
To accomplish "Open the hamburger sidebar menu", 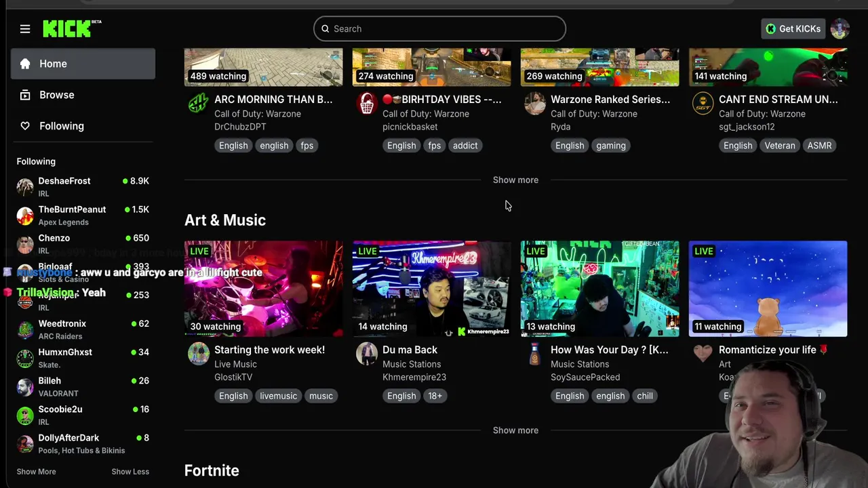I will tap(25, 28).
